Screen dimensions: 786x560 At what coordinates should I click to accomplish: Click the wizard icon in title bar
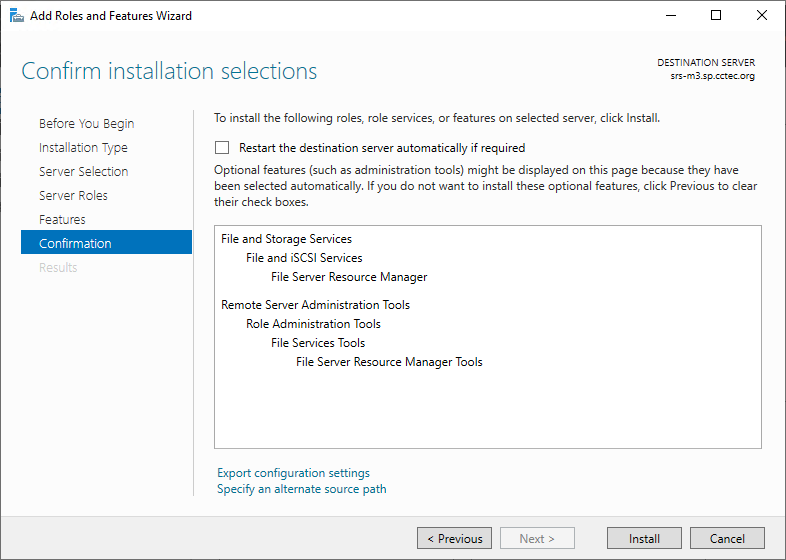pyautogui.click(x=16, y=16)
